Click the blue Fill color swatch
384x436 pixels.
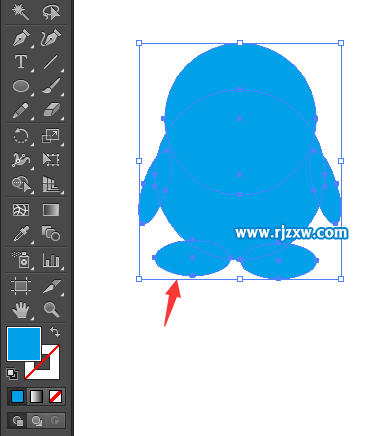click(24, 344)
